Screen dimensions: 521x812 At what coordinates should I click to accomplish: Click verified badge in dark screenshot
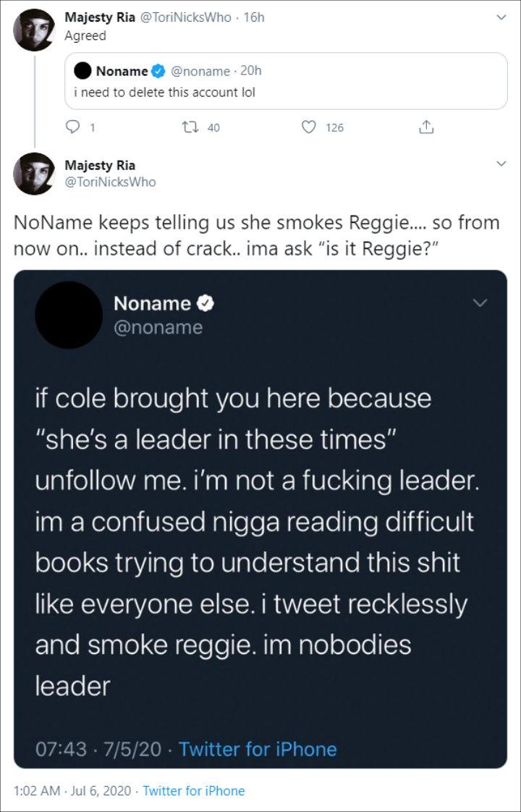point(206,304)
